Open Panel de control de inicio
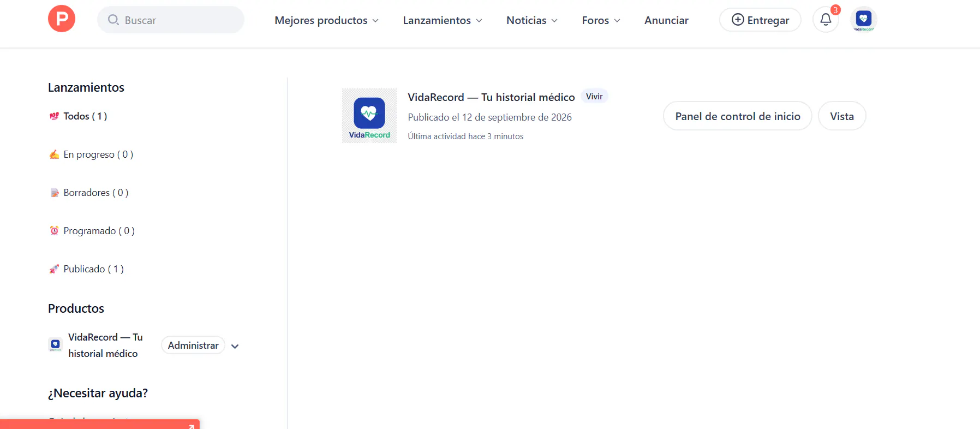Viewport: 980px width, 429px height. tap(738, 116)
